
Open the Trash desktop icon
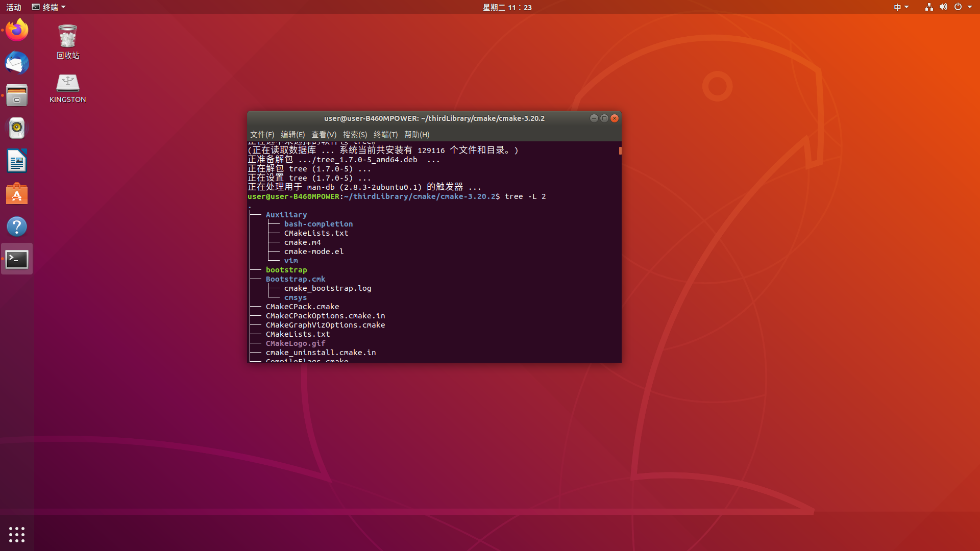click(x=67, y=37)
